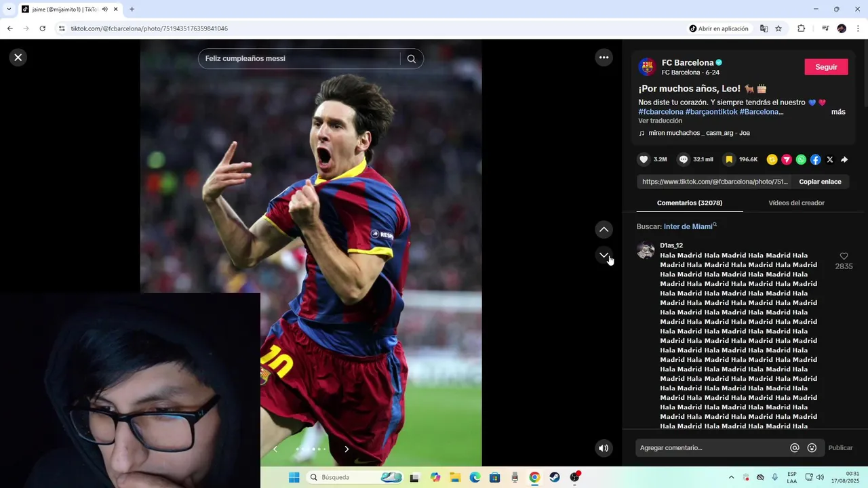
Task: Open the Chrome three-dot menu
Action: [x=859, y=28]
